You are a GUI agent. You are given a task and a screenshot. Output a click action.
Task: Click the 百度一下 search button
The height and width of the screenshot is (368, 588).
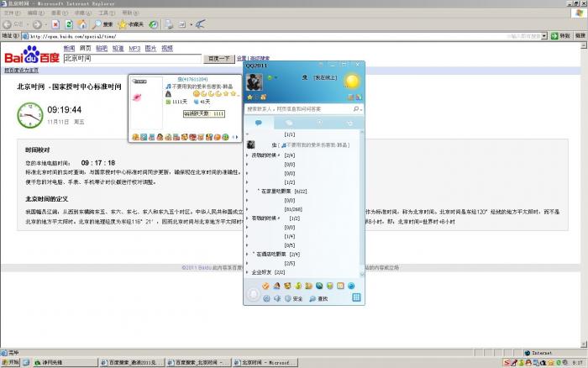(x=219, y=59)
